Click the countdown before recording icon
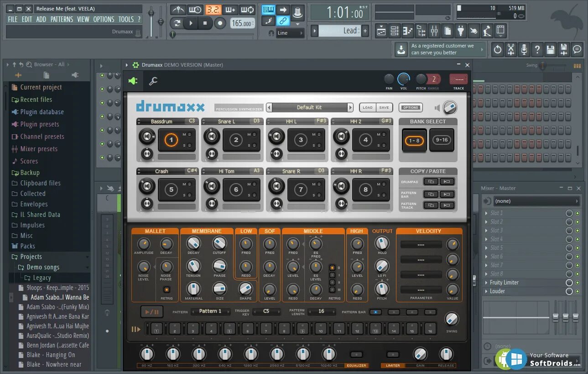The width and height of the screenshot is (588, 374). click(x=212, y=10)
